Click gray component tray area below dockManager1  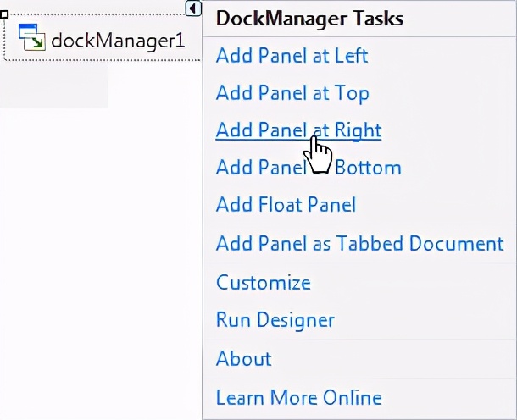coord(53,85)
